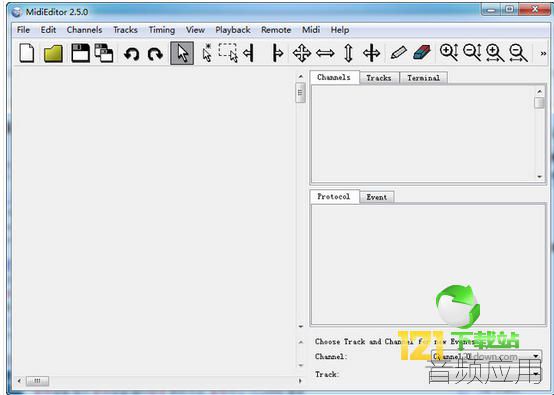Choose the eraser tool

(422, 53)
